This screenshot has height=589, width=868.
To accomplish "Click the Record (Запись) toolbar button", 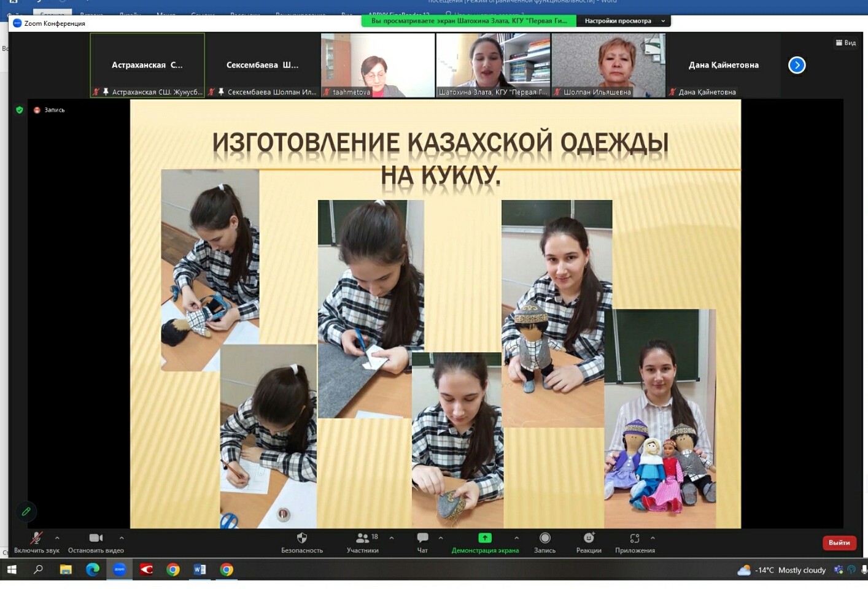I will [x=544, y=538].
